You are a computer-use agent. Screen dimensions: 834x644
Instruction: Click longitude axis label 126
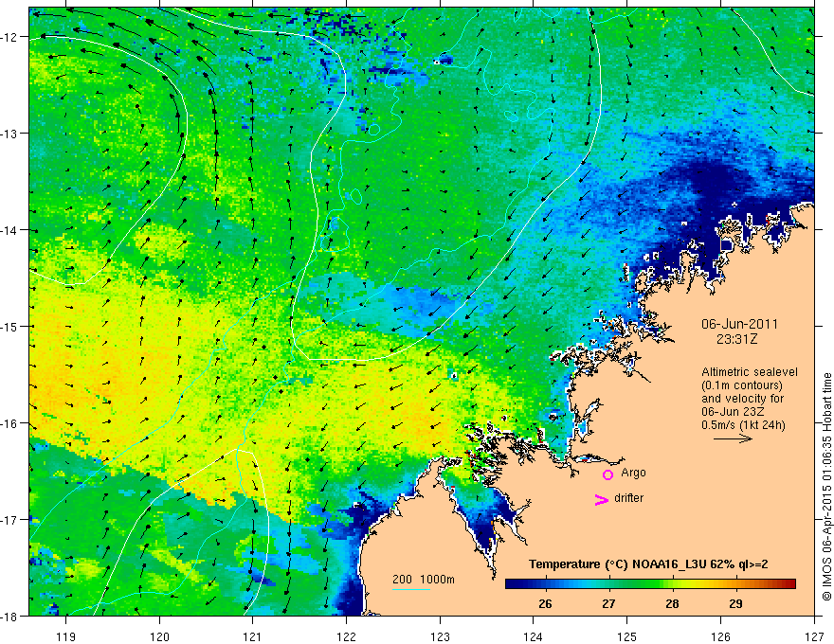tap(720, 636)
